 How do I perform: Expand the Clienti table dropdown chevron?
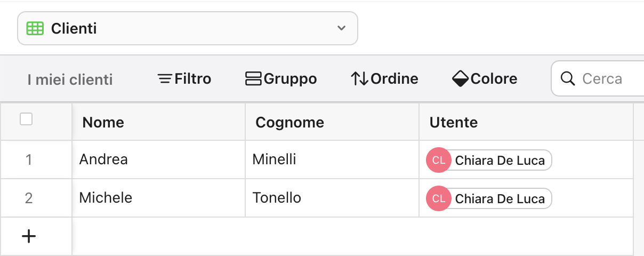[x=342, y=28]
